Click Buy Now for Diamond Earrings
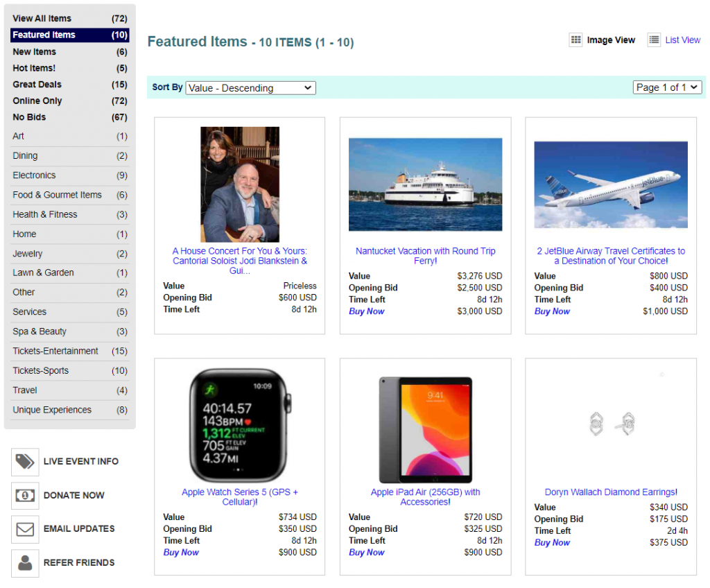710x588 pixels. coord(552,542)
